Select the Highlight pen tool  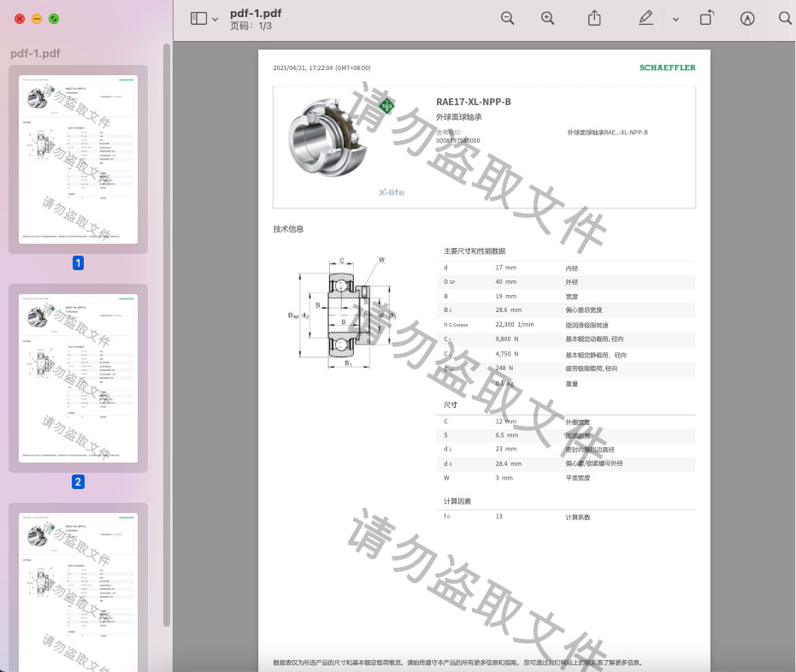[646, 18]
